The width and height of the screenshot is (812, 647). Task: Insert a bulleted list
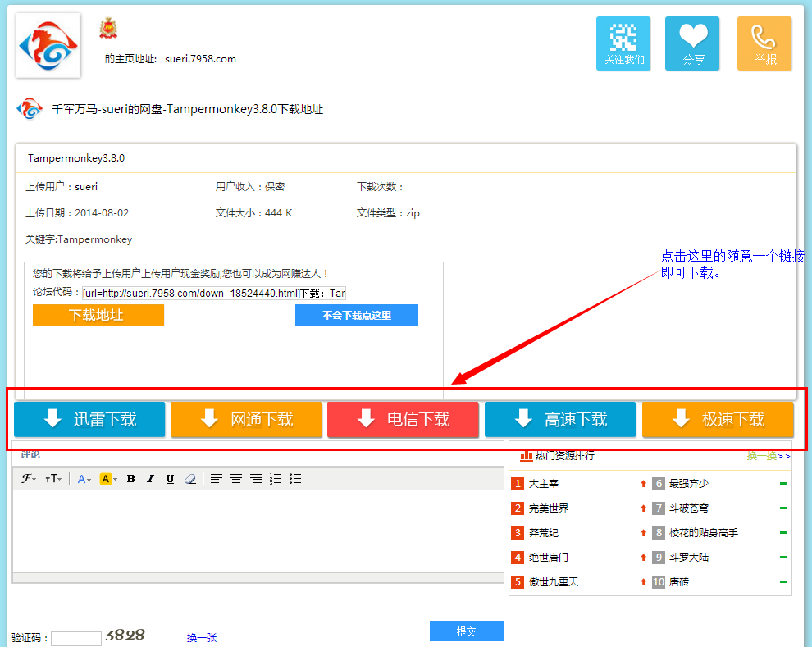pyautogui.click(x=295, y=479)
